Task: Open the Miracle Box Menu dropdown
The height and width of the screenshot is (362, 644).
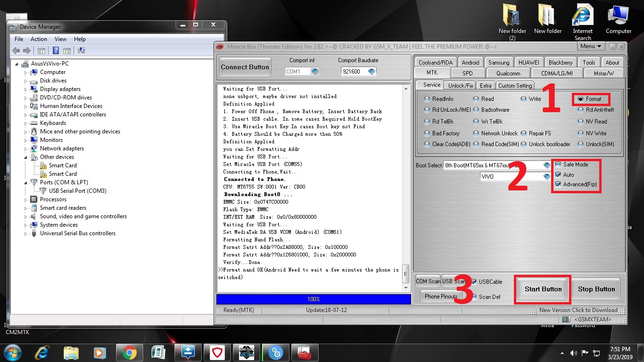Action: (x=590, y=46)
